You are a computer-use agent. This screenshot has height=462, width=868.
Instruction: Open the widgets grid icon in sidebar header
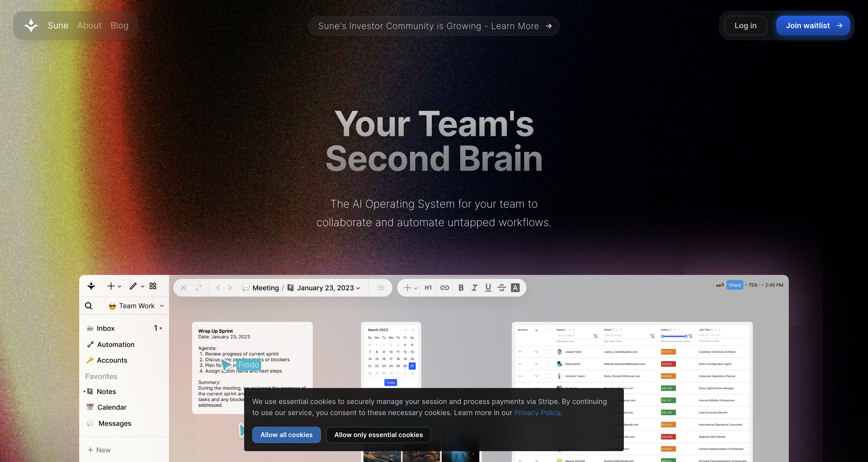[x=153, y=286]
